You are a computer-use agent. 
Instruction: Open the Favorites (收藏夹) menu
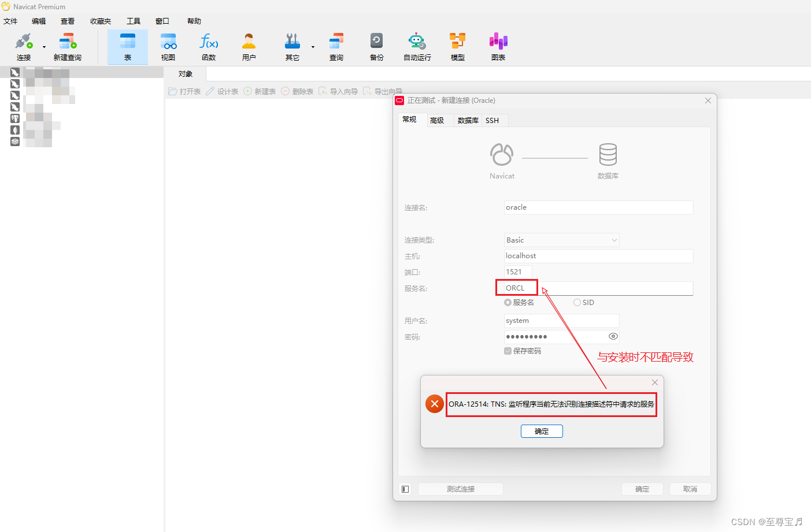tap(101, 21)
